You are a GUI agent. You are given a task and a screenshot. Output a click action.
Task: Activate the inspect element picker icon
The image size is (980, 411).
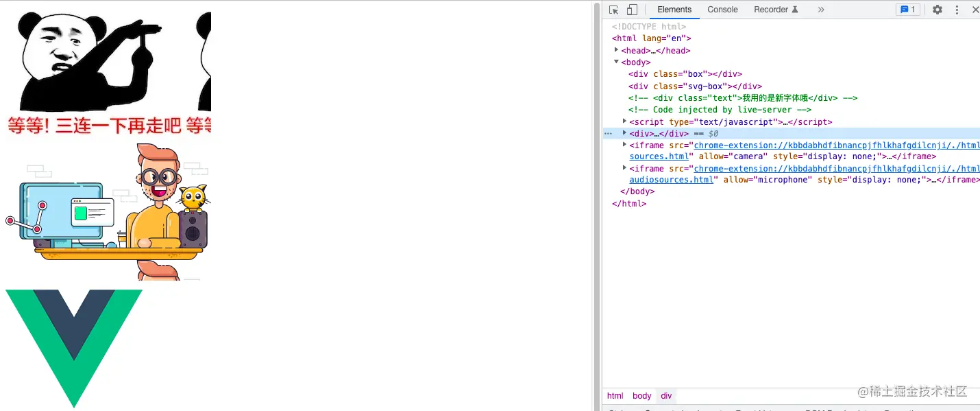click(614, 10)
